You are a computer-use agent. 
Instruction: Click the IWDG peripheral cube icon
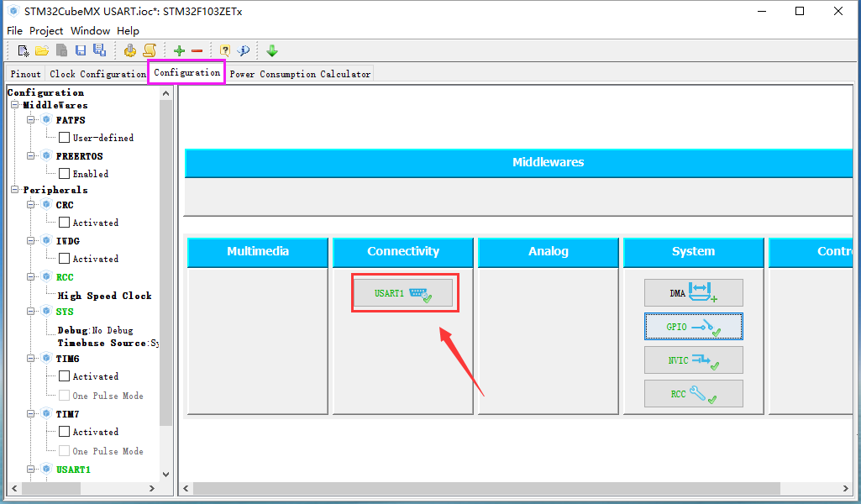click(x=47, y=240)
